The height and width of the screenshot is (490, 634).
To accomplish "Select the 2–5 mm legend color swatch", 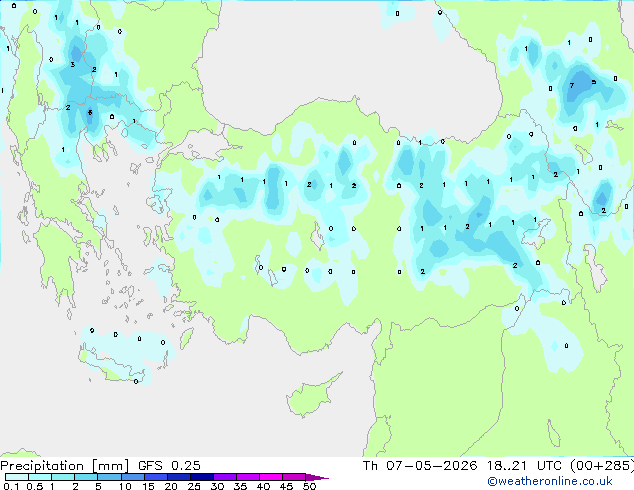I will [86, 477].
